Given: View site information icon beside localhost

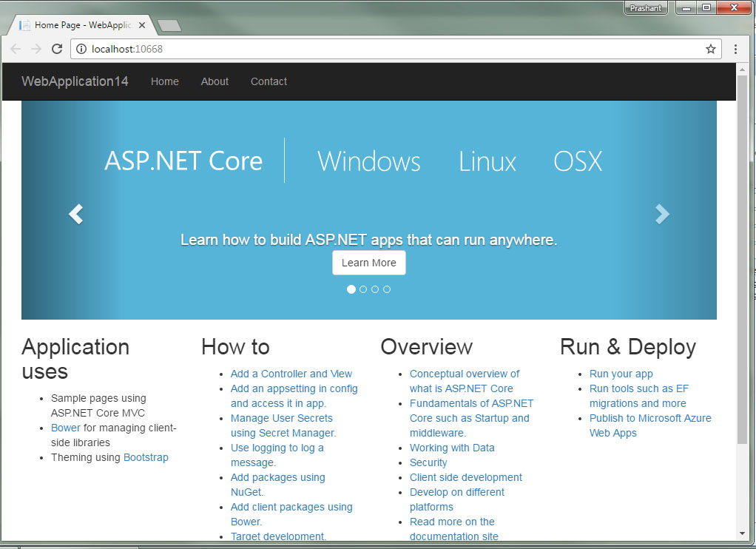Looking at the screenshot, I should pos(81,49).
